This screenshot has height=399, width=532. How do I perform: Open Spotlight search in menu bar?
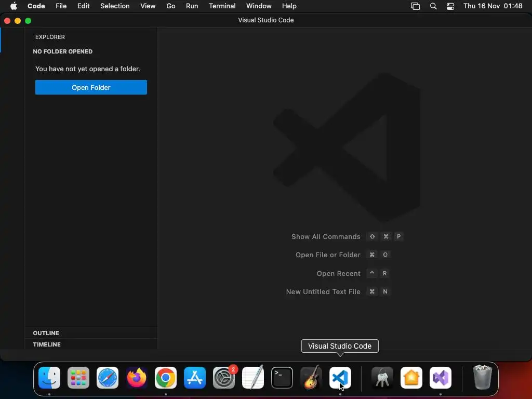pos(433,6)
